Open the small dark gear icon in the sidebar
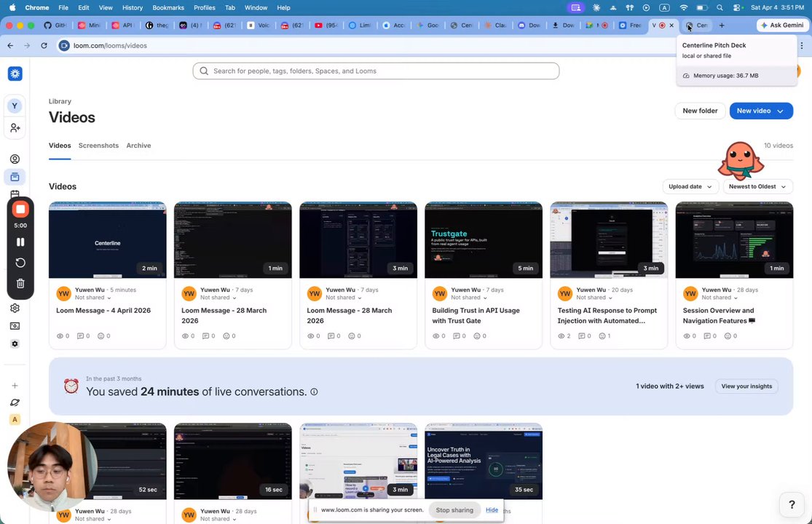 pos(15,344)
